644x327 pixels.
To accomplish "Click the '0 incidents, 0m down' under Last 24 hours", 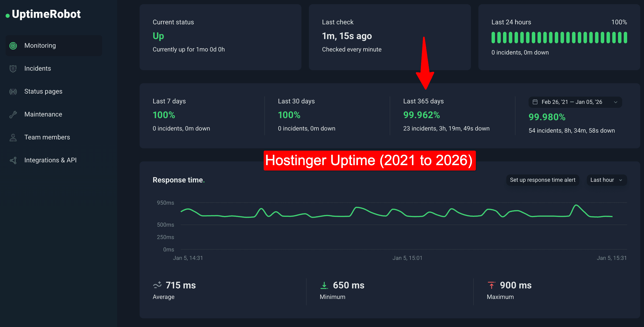I will pos(520,52).
